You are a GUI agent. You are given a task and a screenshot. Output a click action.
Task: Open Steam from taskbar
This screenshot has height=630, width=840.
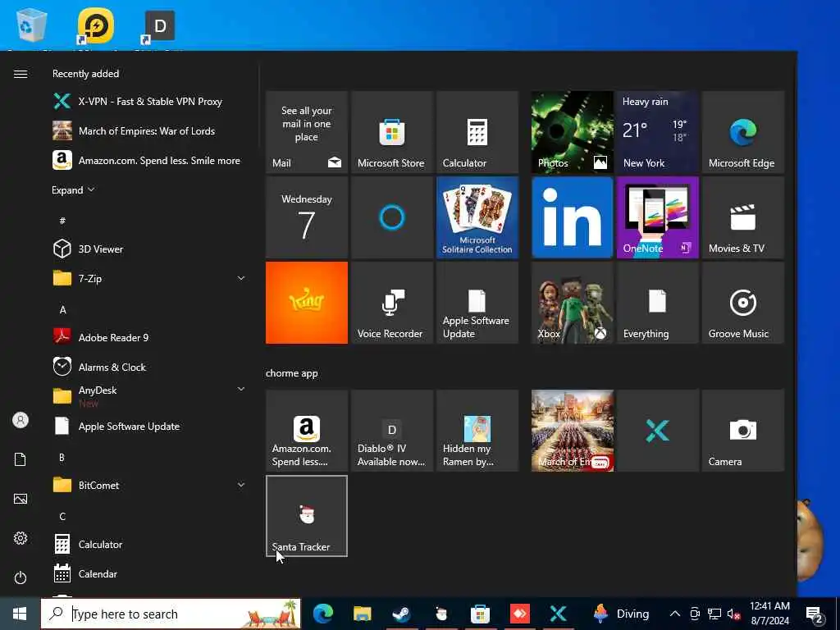(x=401, y=614)
